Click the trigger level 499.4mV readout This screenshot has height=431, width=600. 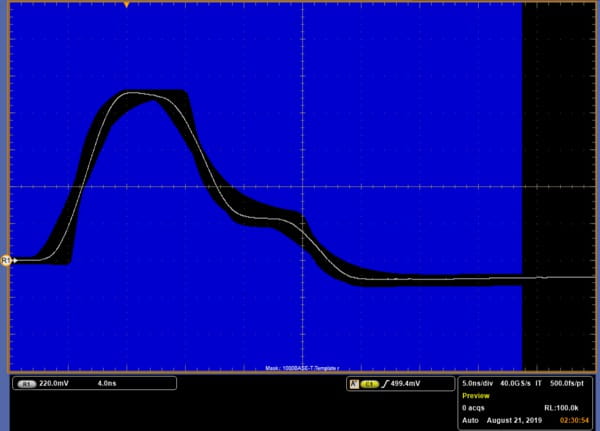click(405, 384)
